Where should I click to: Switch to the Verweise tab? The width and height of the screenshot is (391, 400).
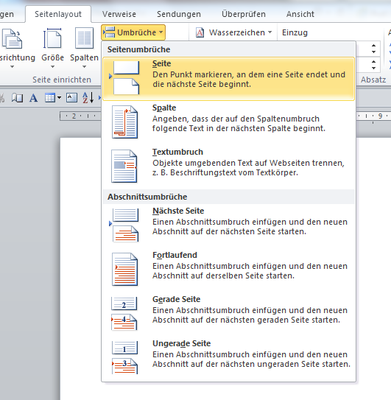point(119,14)
